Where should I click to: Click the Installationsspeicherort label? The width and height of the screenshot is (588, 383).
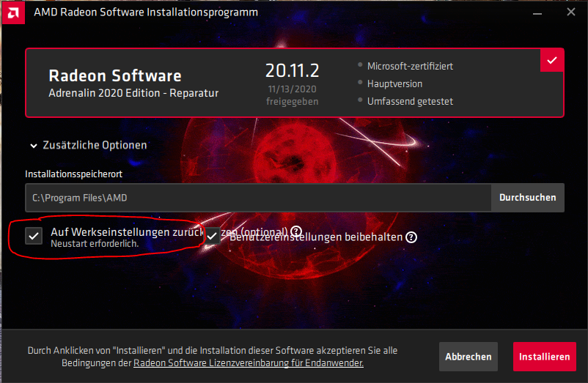[73, 174]
